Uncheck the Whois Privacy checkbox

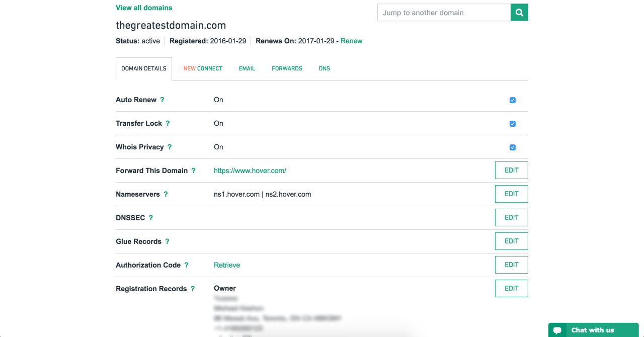coord(512,147)
